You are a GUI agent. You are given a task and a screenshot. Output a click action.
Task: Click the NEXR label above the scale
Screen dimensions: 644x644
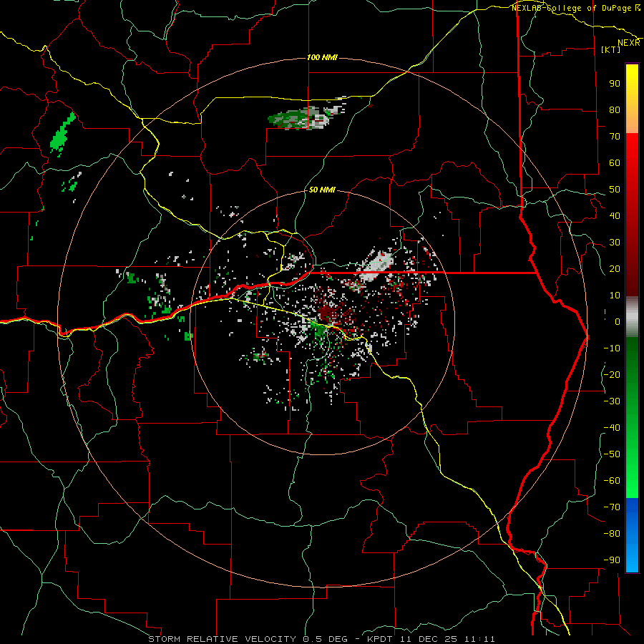pyautogui.click(x=628, y=43)
